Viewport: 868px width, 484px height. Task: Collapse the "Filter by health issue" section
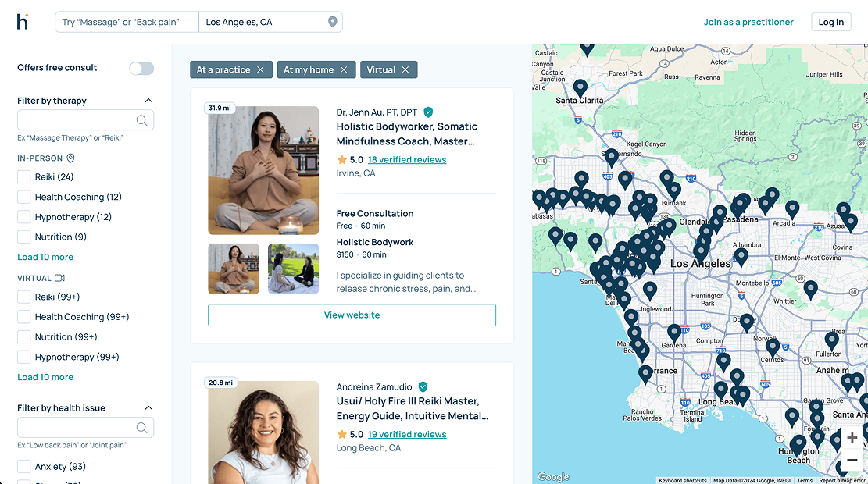point(148,408)
